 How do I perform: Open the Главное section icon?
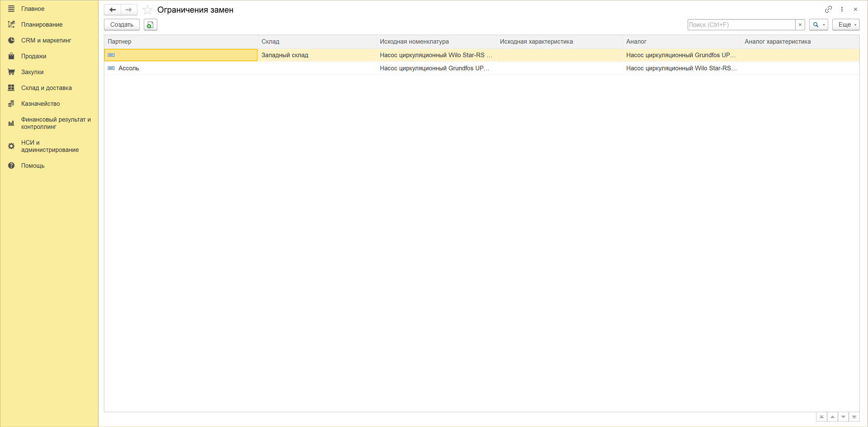(x=11, y=9)
